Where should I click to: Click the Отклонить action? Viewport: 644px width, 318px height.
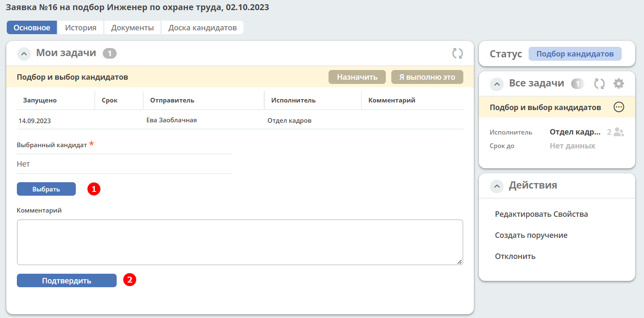(x=515, y=256)
